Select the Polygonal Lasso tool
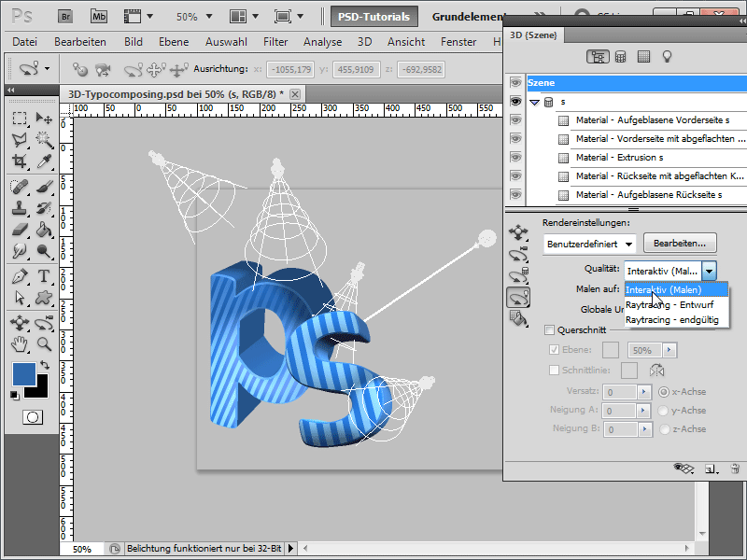 tap(19, 139)
